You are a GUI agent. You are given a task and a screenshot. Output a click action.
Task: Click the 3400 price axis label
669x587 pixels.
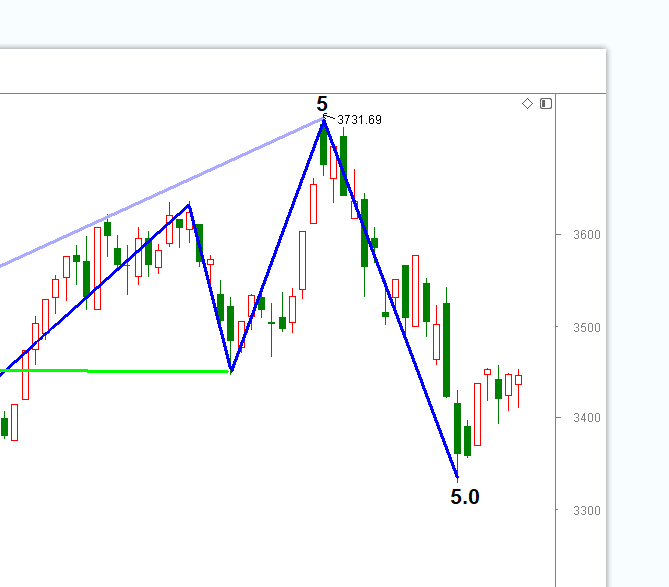[x=587, y=418]
